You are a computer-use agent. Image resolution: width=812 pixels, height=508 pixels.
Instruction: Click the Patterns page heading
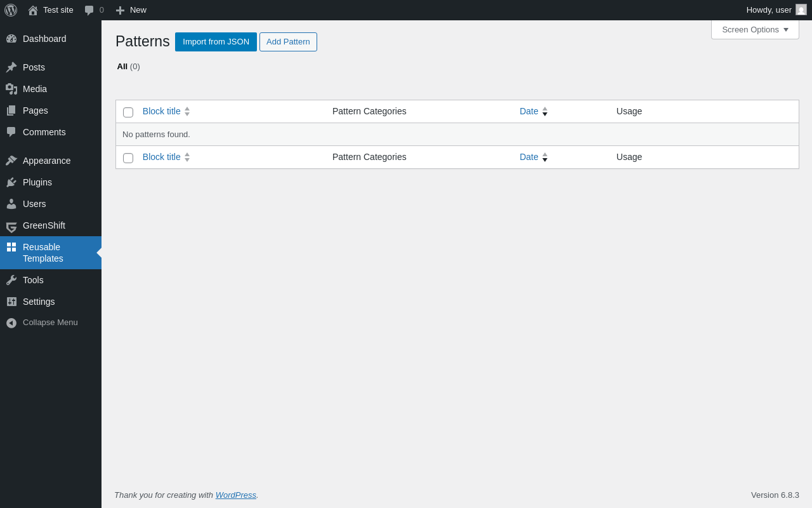[143, 41]
